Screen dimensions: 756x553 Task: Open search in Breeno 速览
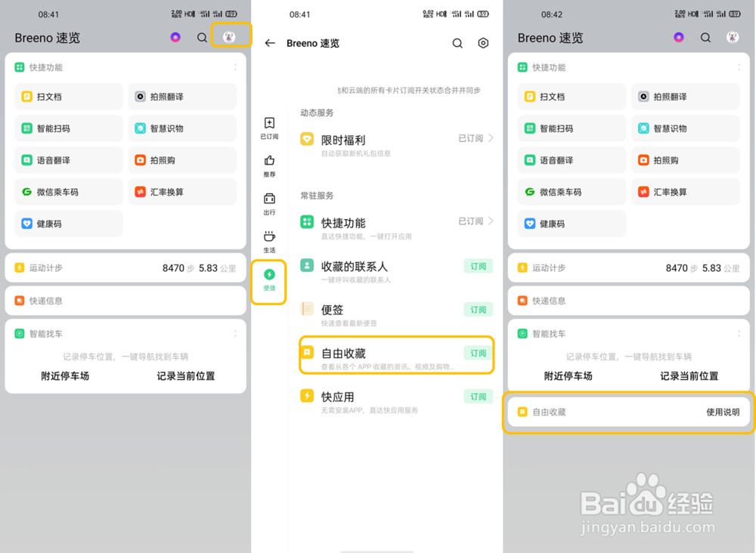pyautogui.click(x=202, y=37)
